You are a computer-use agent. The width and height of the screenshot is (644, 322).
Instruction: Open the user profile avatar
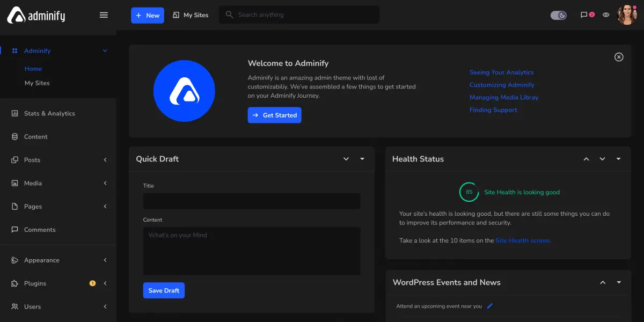627,15
